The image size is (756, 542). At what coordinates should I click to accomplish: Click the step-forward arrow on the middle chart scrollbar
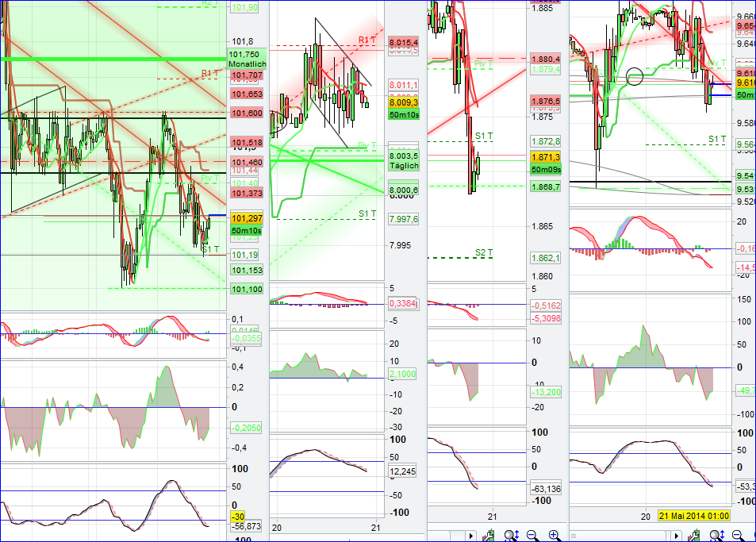tap(471, 535)
